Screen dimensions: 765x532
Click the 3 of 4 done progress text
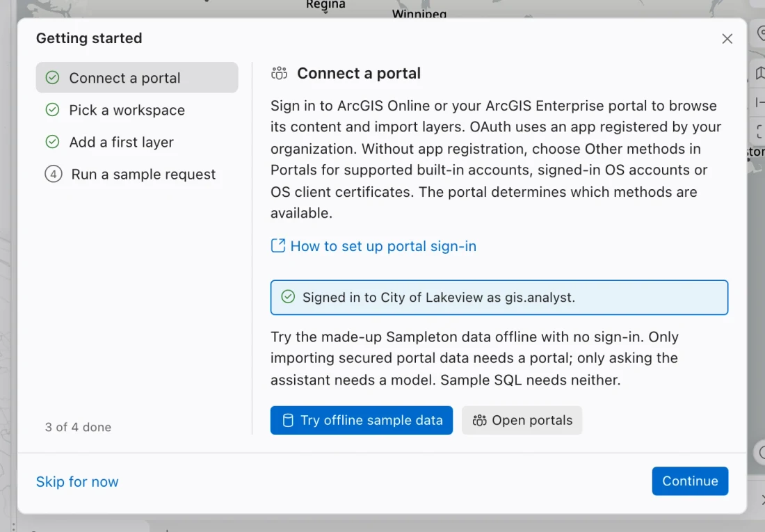(78, 427)
